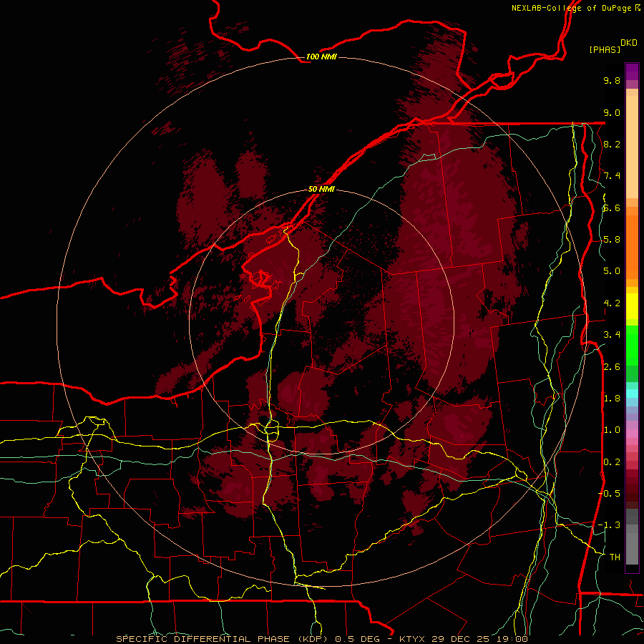This screenshot has width=644, height=644.
Task: Click the 4.2 value on the legend
Action: (x=612, y=303)
